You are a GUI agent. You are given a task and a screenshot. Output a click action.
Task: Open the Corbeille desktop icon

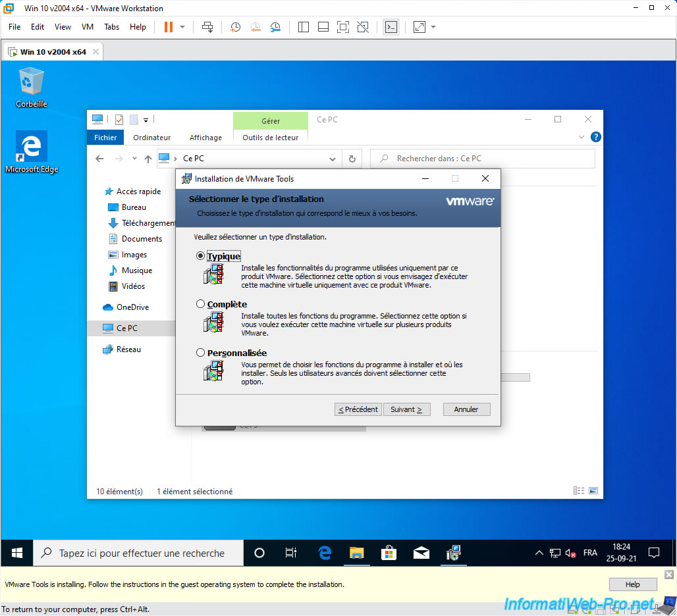(x=31, y=88)
